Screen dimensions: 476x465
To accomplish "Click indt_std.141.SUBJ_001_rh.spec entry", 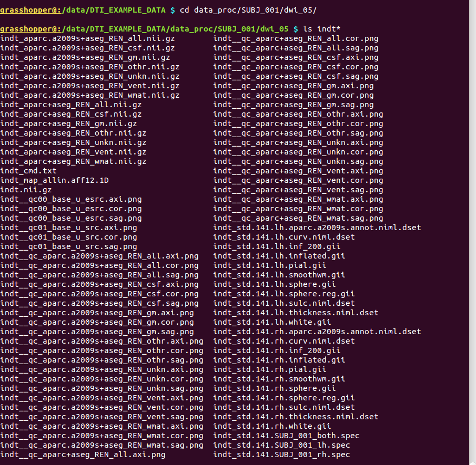I will [x=281, y=454].
